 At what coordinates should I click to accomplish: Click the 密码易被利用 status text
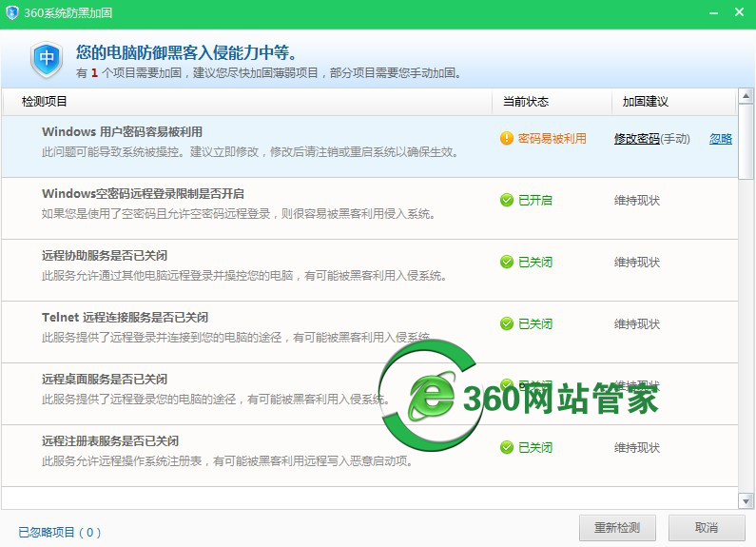click(552, 139)
